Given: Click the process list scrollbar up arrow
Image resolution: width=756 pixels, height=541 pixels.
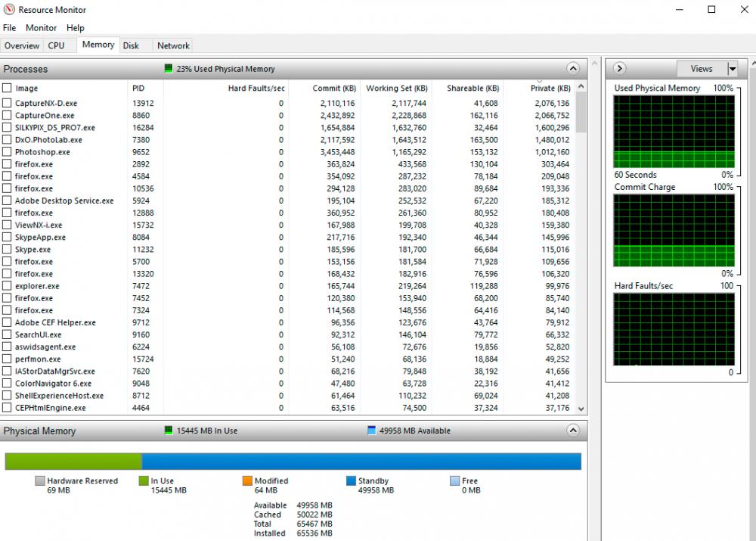Looking at the screenshot, I should point(581,86).
